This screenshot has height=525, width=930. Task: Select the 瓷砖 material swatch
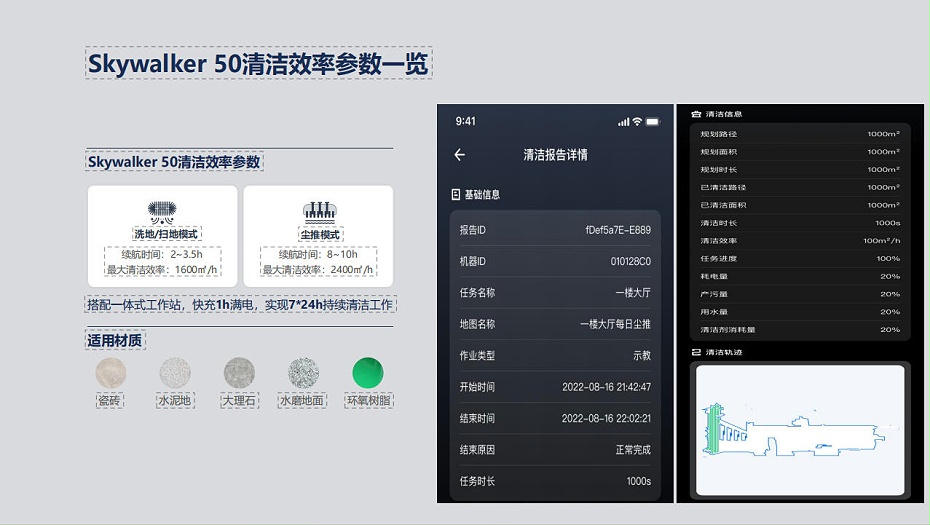(x=110, y=373)
